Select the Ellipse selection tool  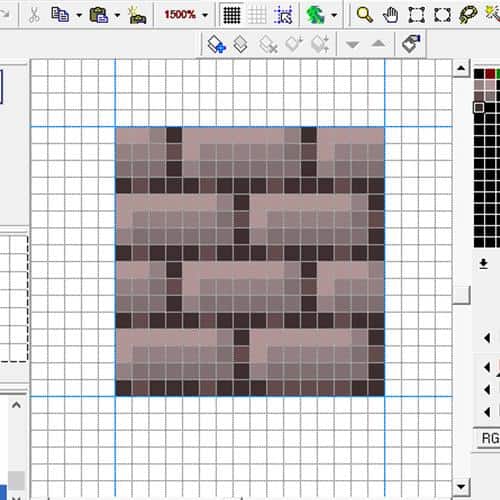pyautogui.click(x=442, y=15)
